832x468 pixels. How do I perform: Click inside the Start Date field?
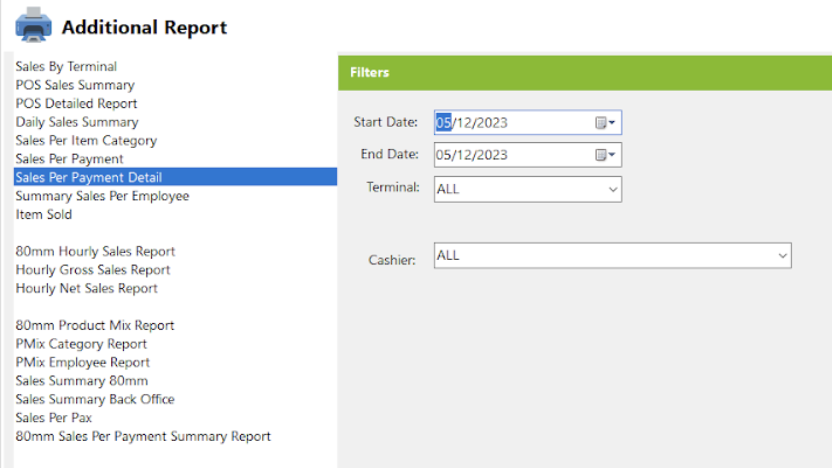(x=513, y=123)
